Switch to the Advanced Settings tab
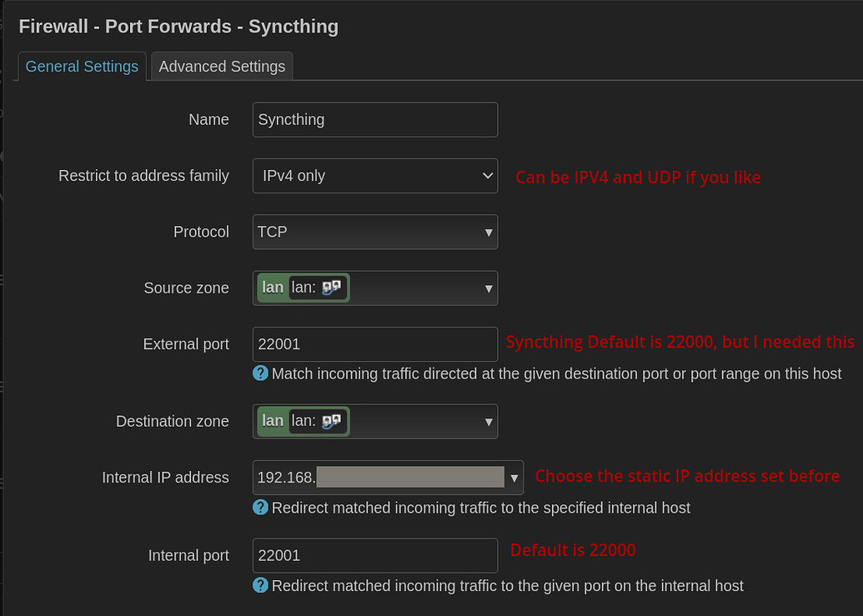Screen dimensions: 863x616 pos(222,66)
